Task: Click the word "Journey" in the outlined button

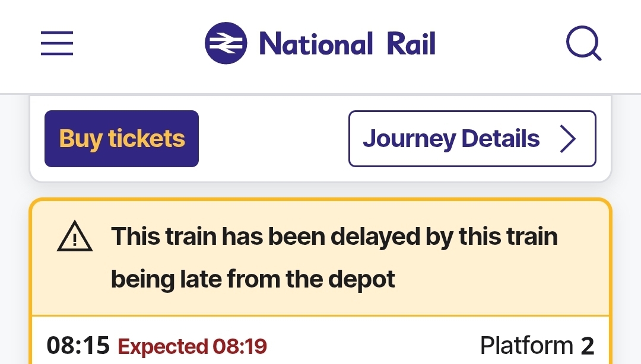Action: coord(408,139)
